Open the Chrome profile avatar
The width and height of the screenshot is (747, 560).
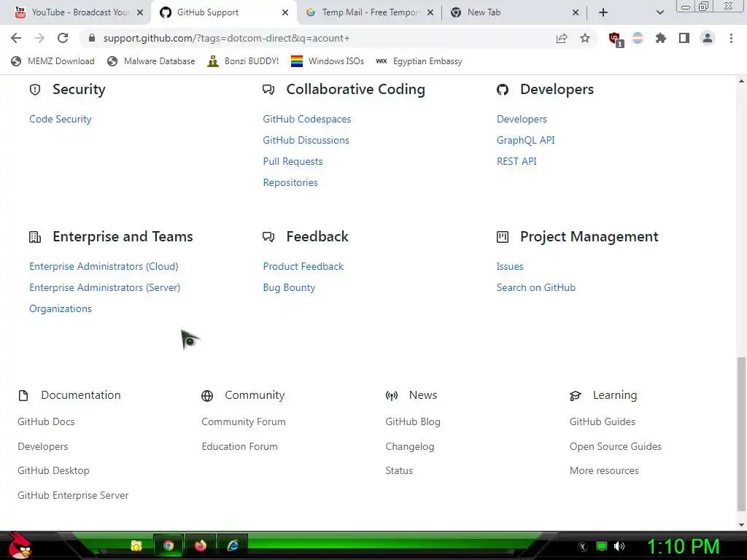[x=708, y=38]
